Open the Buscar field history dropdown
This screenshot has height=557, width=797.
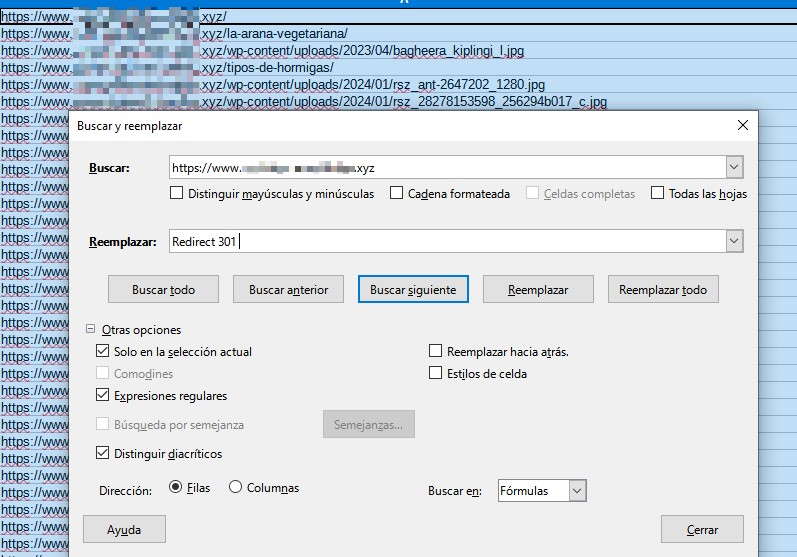(x=734, y=167)
